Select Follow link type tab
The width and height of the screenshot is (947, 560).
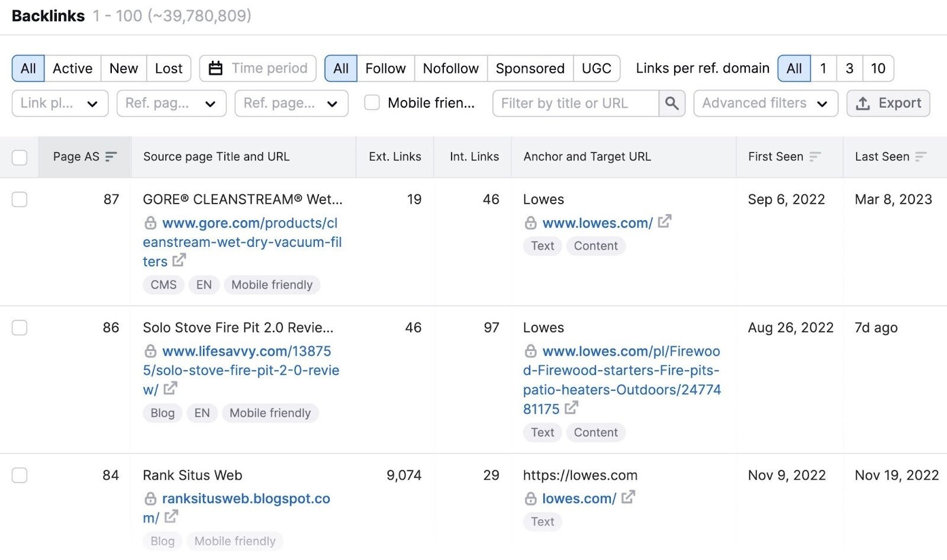385,68
